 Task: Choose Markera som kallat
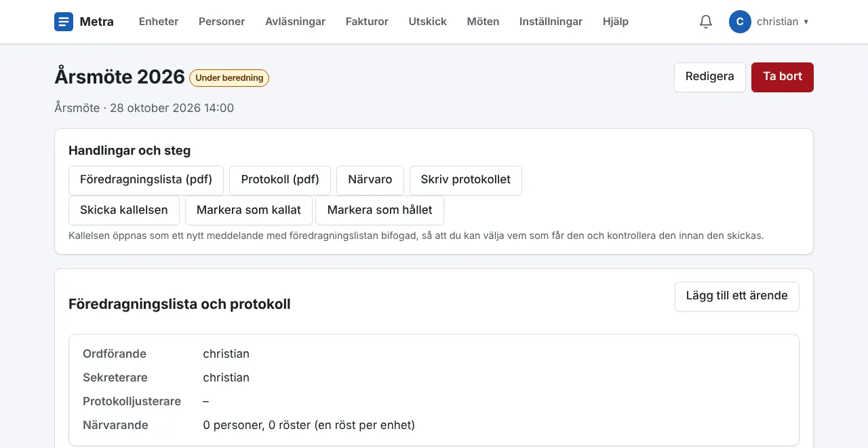click(x=249, y=210)
